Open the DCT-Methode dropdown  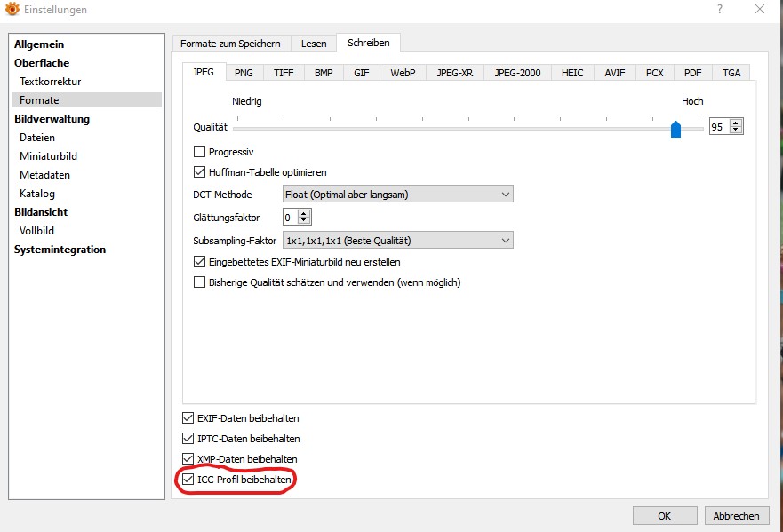click(x=397, y=195)
